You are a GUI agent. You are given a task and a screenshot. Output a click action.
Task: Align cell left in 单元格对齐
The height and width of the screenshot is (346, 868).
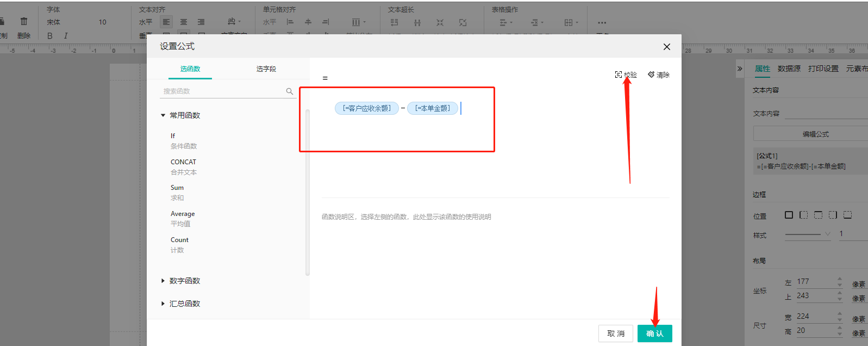click(x=290, y=22)
